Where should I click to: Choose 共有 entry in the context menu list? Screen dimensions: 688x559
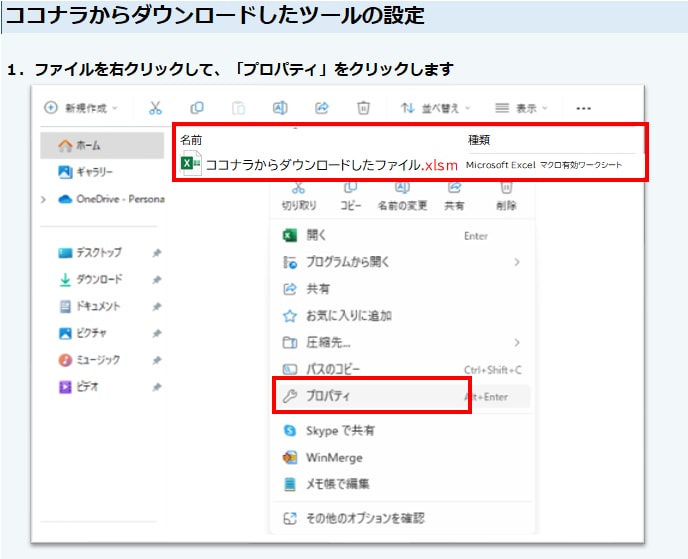[401, 289]
